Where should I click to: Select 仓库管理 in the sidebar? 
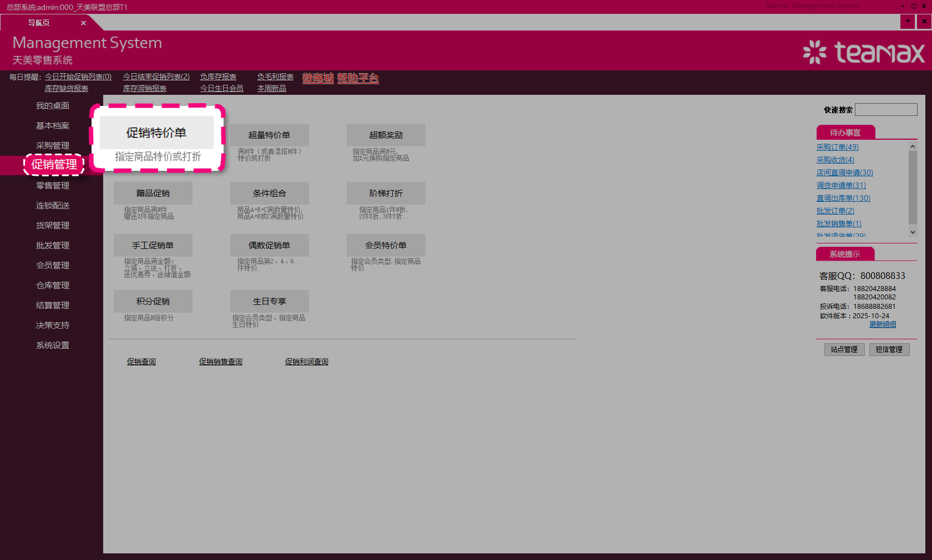point(53,286)
